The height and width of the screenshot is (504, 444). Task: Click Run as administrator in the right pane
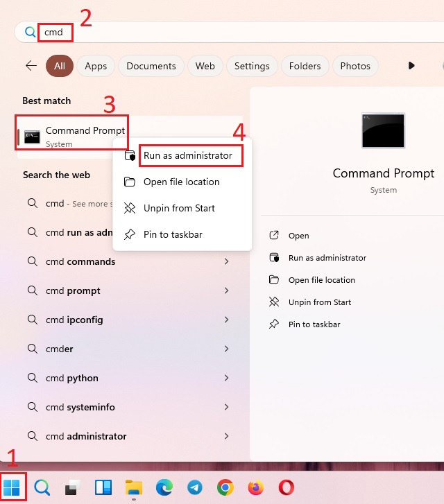pos(327,258)
